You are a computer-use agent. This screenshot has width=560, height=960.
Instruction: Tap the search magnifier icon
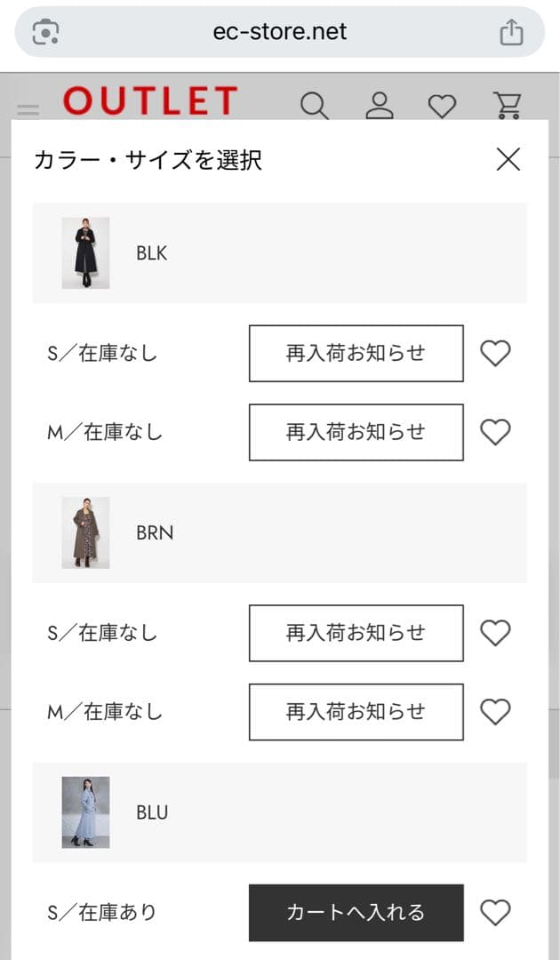(x=315, y=106)
